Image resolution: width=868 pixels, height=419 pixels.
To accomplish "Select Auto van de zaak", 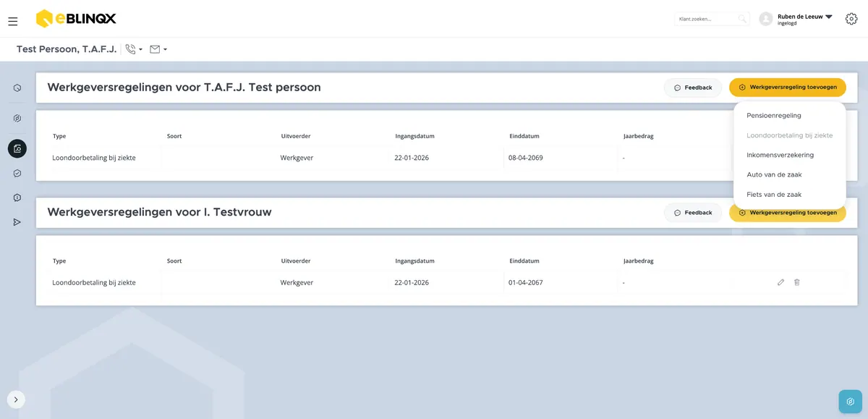I will click(774, 174).
